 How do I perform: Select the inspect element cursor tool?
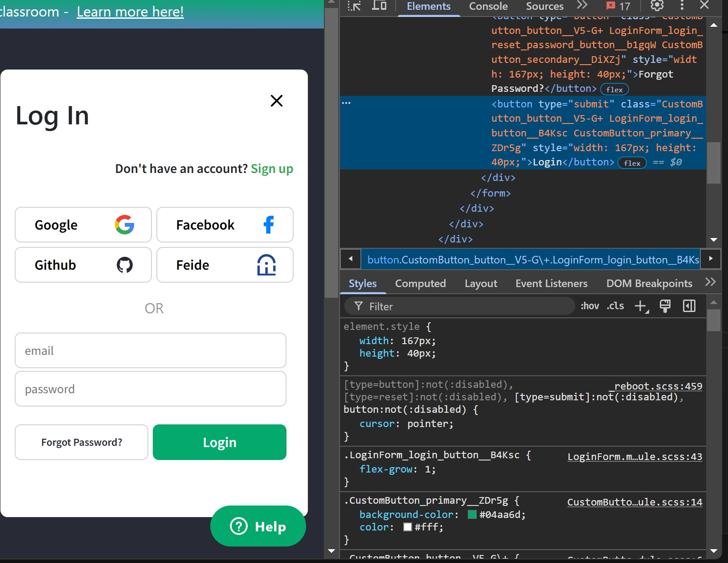click(x=354, y=6)
